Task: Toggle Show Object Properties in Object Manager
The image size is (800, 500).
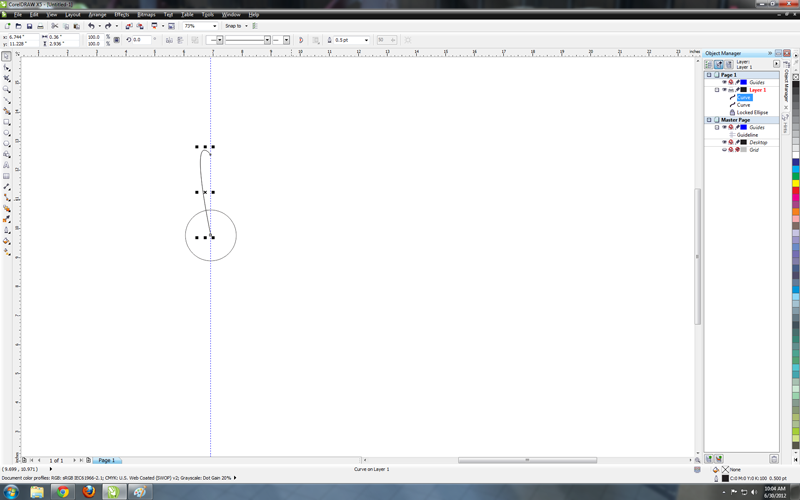Action: (x=708, y=64)
